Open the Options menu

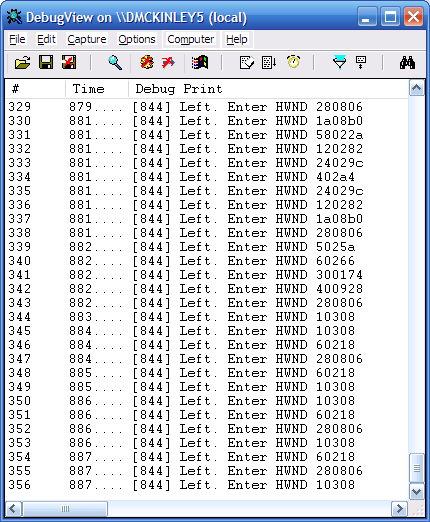coord(137,39)
